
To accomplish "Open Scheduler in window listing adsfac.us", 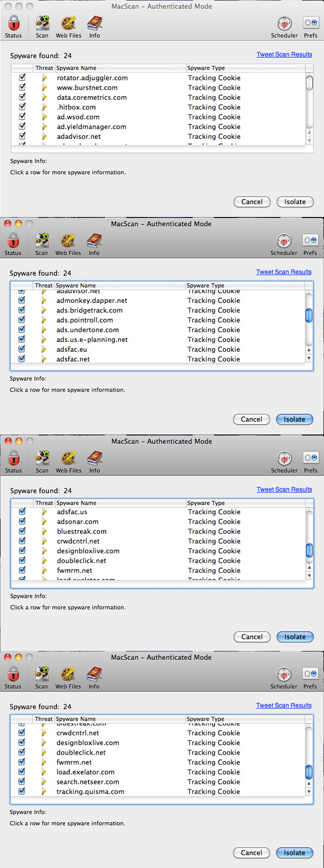I will click(284, 462).
